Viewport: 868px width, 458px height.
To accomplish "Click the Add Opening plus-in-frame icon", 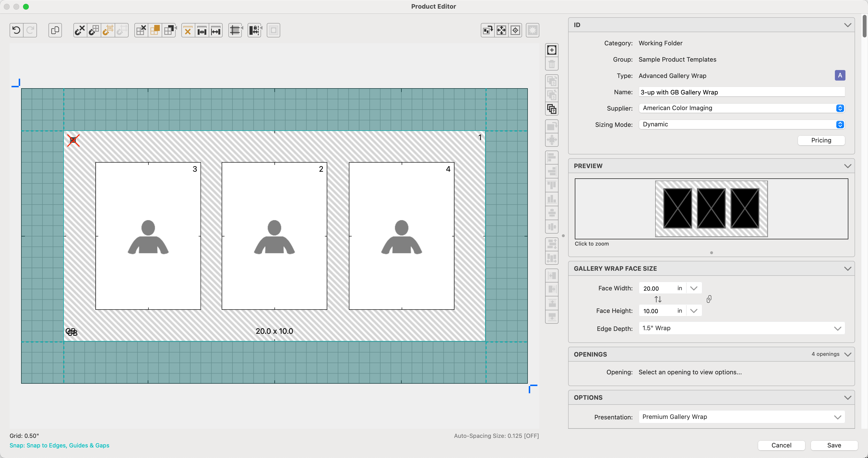I will [552, 50].
